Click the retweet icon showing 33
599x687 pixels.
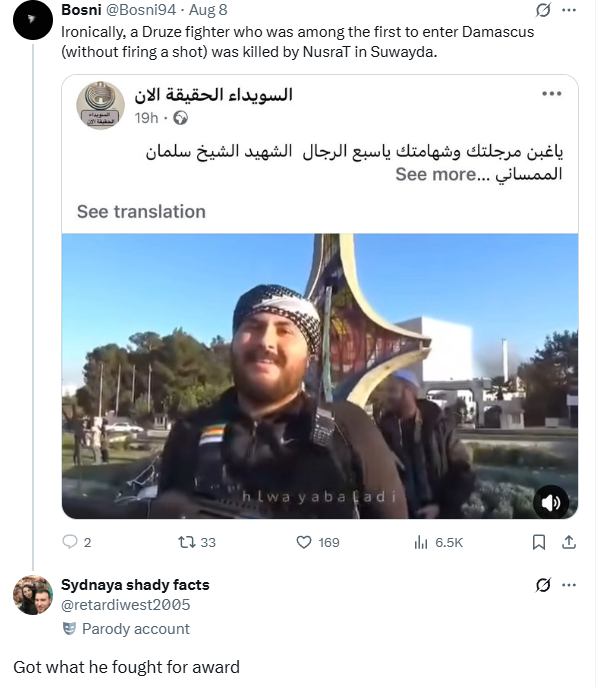187,542
